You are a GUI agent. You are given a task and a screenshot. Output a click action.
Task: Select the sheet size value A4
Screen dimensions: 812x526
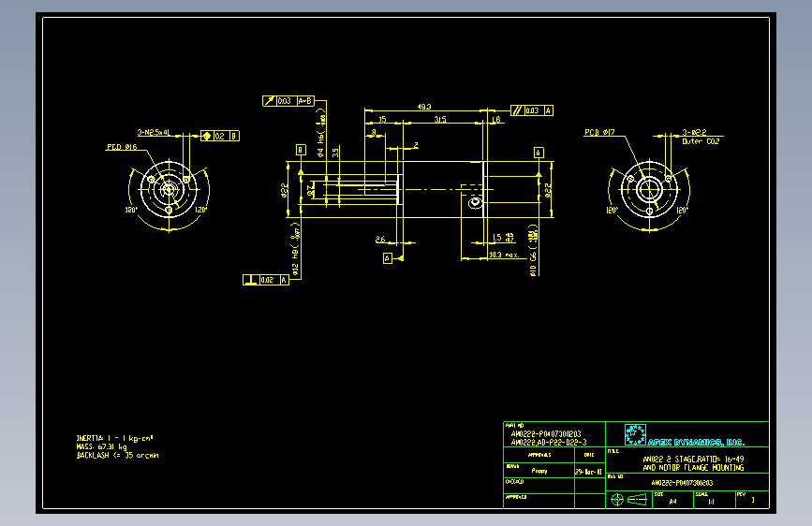coord(672,501)
